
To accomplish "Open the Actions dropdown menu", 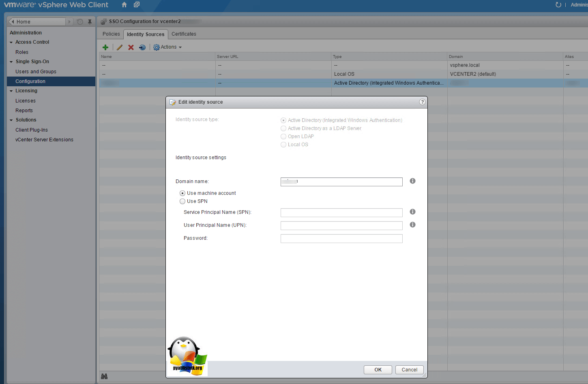I will 168,47.
